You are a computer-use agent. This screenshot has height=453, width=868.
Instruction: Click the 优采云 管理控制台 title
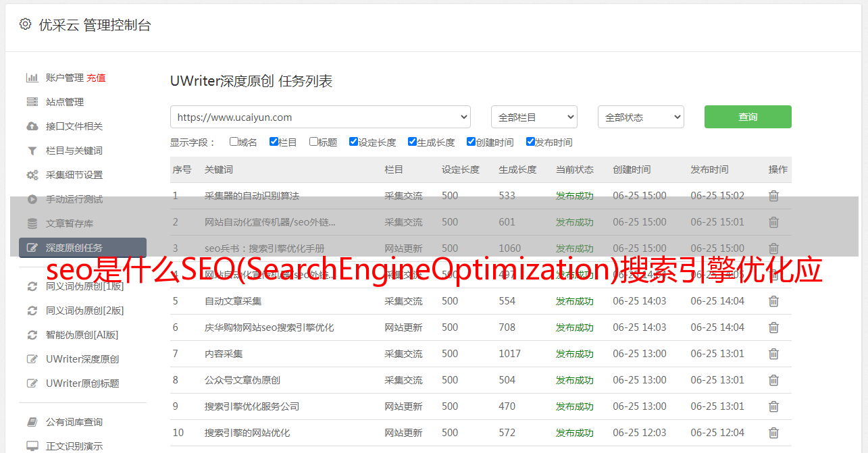(x=95, y=25)
